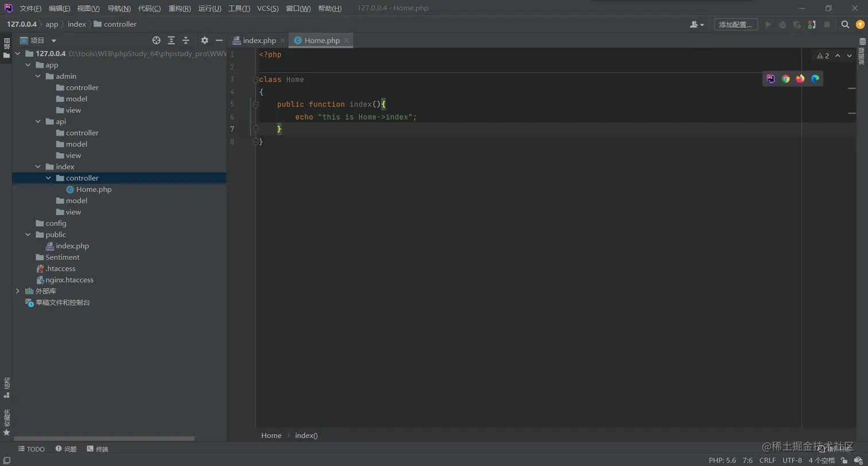Open the Navigate (导航) menu
The image size is (868, 466).
[x=119, y=9]
